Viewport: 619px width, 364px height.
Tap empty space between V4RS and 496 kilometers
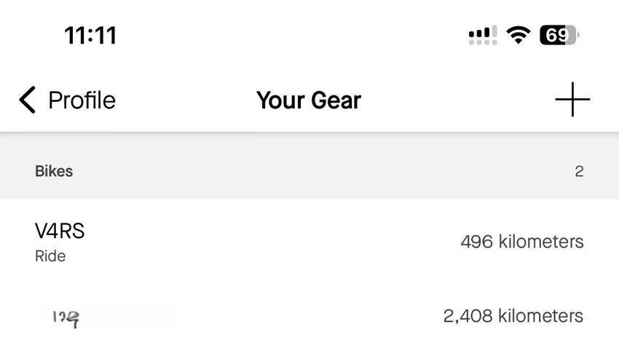click(x=272, y=242)
